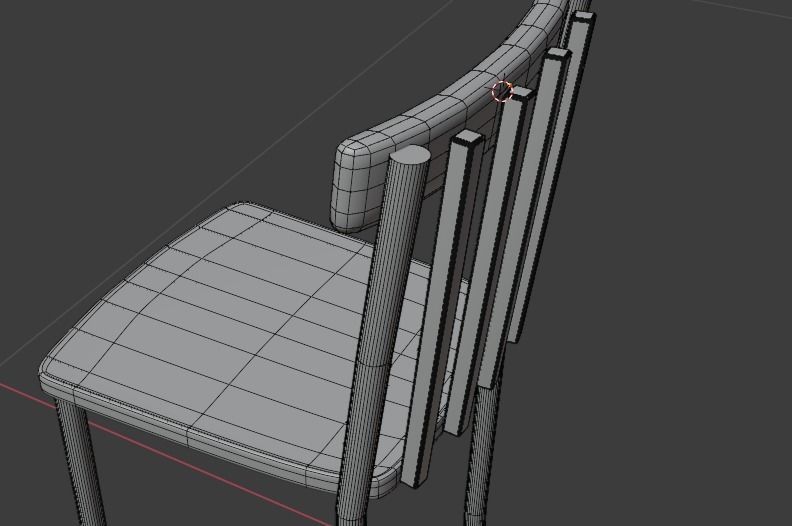Select the tall round back post nearest the camera
Screen dimensions: 792x526
point(384,333)
